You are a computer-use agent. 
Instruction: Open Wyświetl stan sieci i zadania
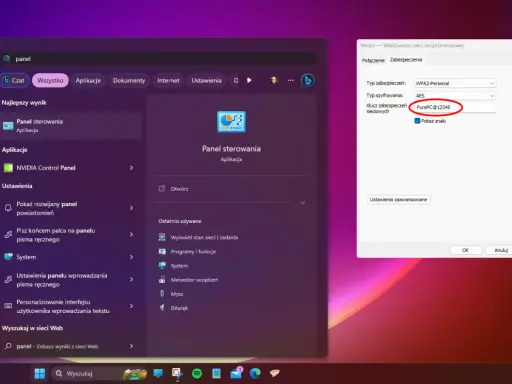pyautogui.click(x=199, y=237)
